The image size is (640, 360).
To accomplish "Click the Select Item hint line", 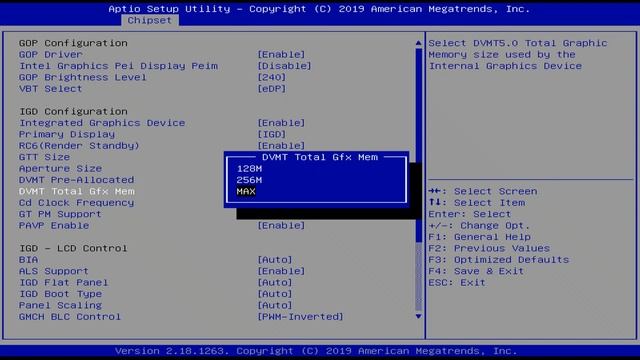I will (x=477, y=203).
